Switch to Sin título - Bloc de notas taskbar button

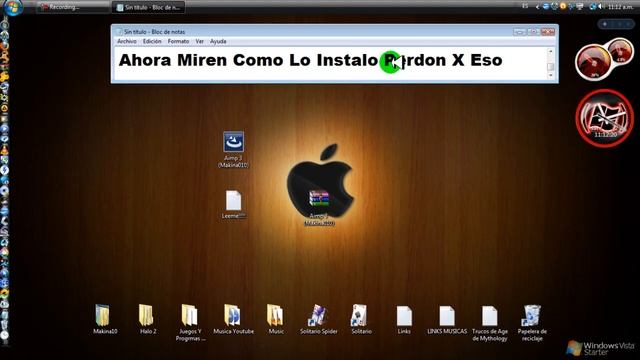click(149, 7)
